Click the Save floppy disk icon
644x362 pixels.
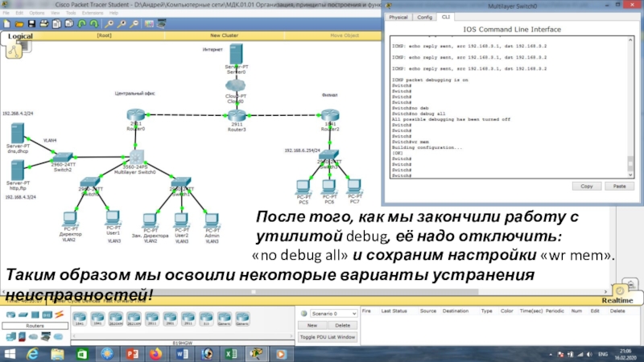tap(31, 24)
